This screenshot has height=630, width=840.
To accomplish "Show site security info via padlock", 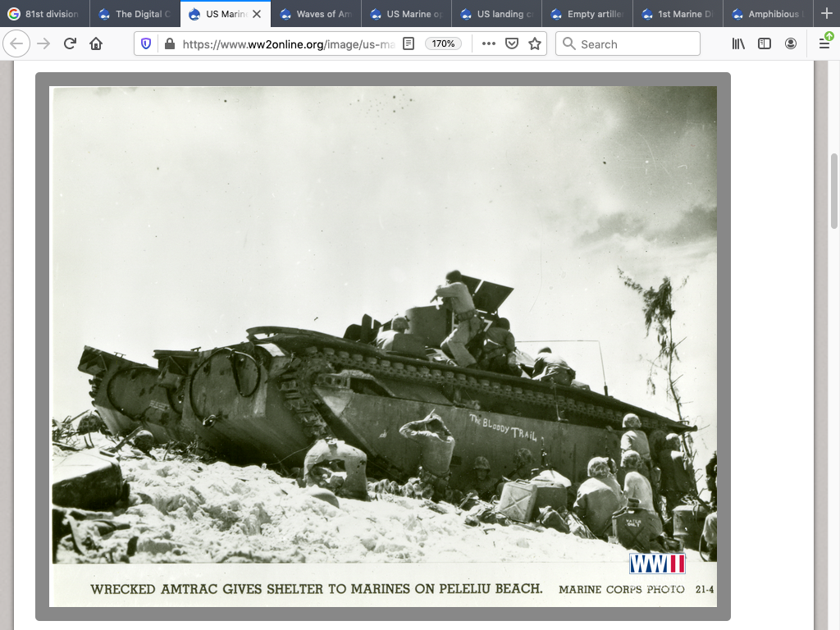I will [169, 43].
